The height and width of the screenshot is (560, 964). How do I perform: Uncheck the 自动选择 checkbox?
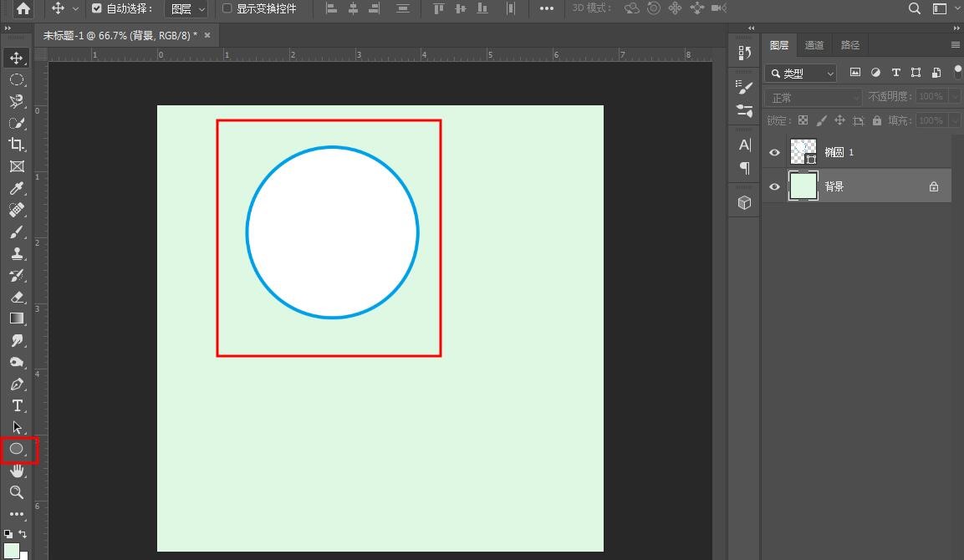pyautogui.click(x=98, y=8)
